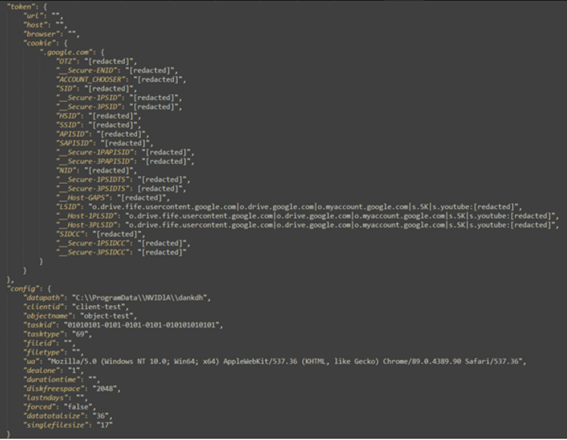
Task: Click the "SIDCC" redacted value
Action: pos(117,234)
